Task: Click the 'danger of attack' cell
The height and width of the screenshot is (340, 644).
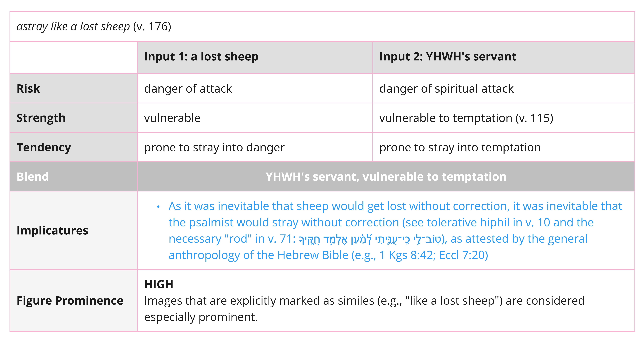Action: (188, 89)
